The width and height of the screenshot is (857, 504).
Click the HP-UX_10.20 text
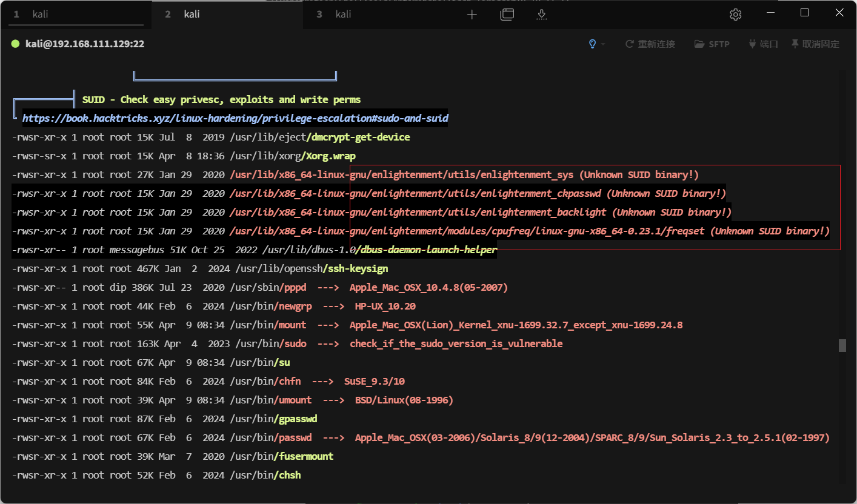(385, 307)
